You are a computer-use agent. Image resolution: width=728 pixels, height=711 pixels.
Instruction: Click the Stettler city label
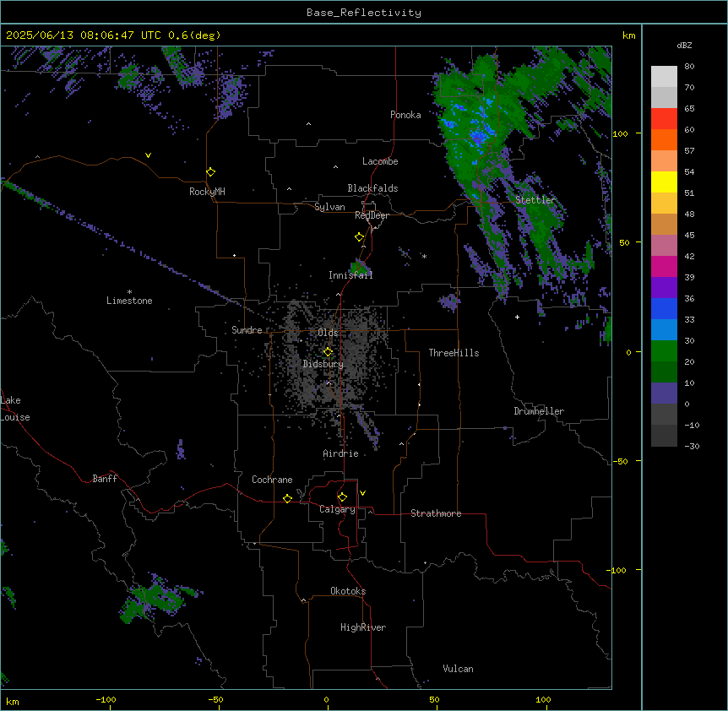(535, 200)
